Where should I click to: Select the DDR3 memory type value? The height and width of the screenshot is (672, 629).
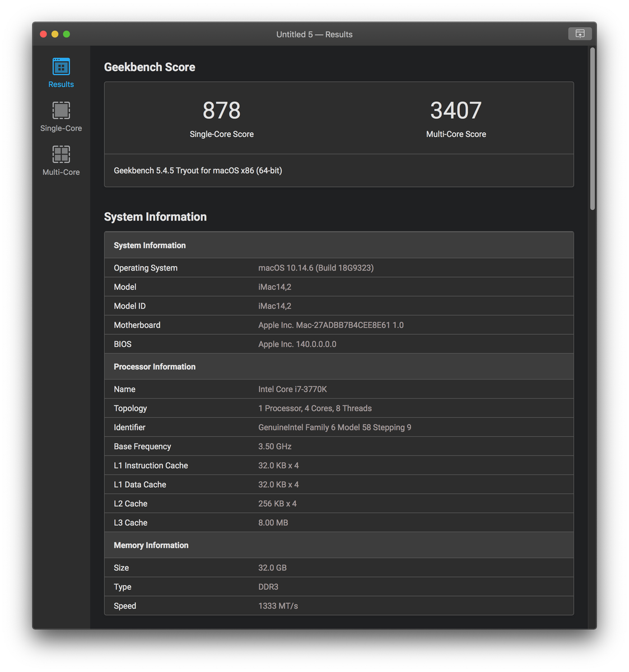click(x=268, y=587)
